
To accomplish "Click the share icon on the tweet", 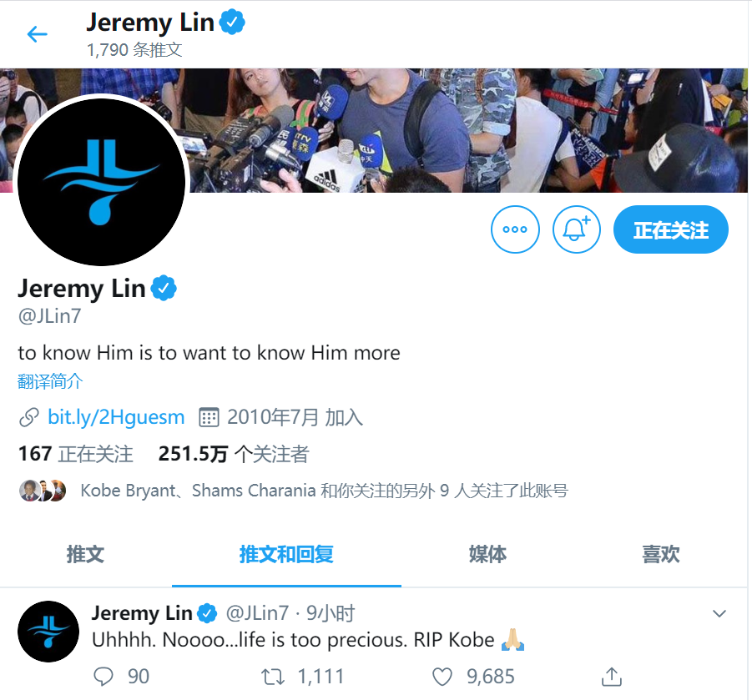I will [x=612, y=676].
